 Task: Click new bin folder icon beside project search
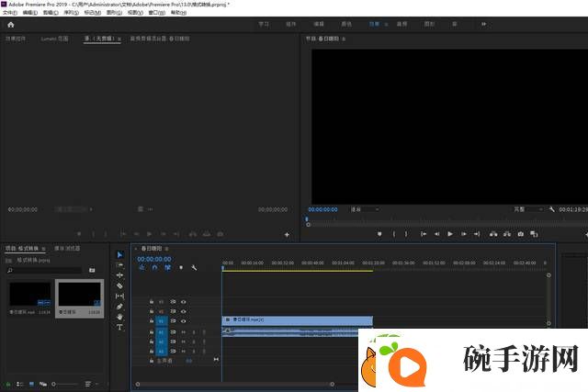pos(92,270)
